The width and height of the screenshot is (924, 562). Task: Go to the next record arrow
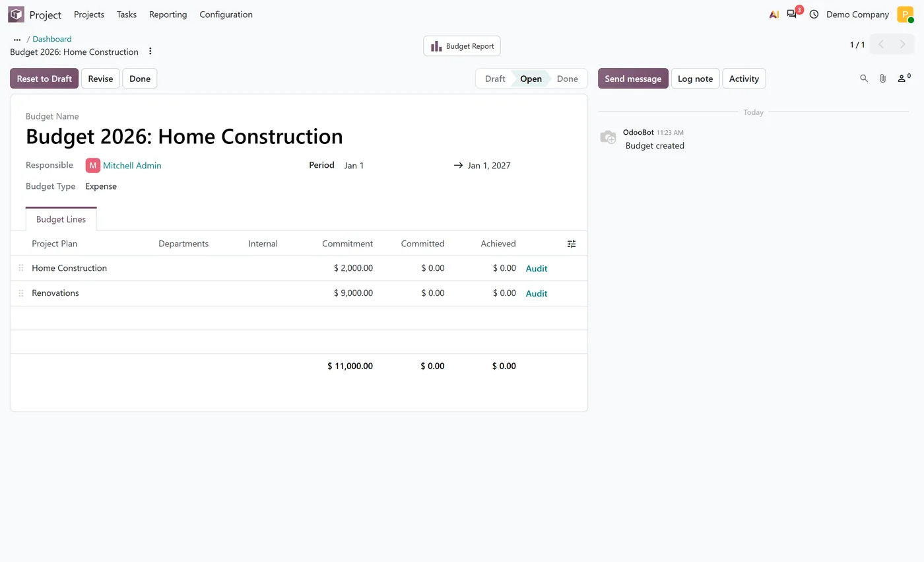coord(903,44)
